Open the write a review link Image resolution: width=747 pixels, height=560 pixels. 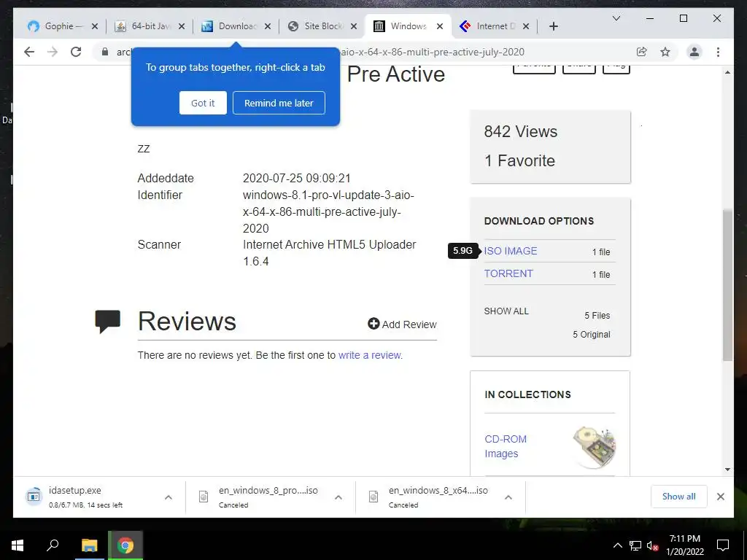[369, 355]
